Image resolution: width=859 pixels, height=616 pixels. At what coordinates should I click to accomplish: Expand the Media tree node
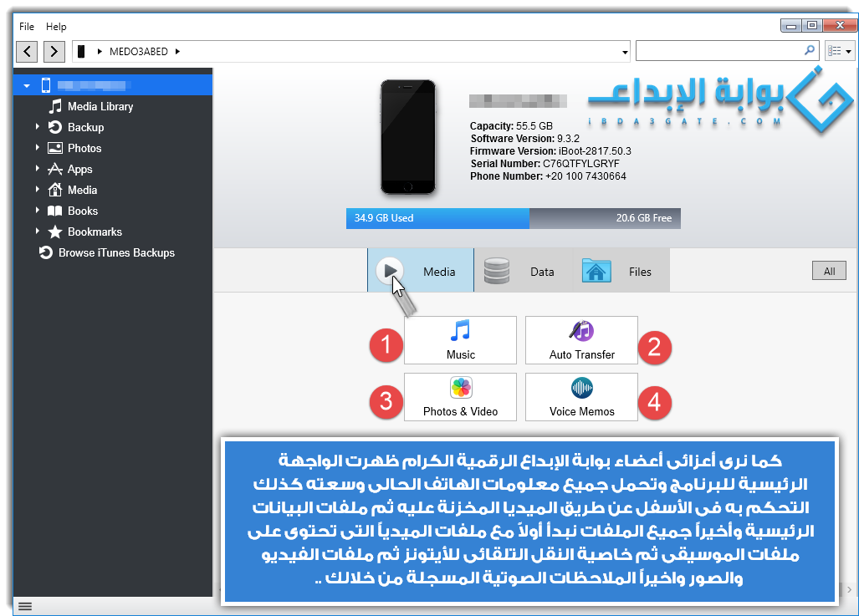(x=38, y=189)
